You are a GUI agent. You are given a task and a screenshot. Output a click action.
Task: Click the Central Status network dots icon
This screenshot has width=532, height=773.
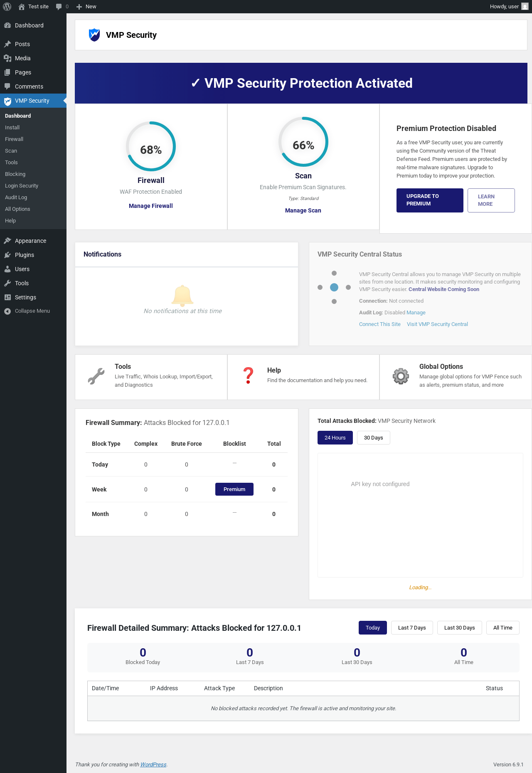coord(334,287)
